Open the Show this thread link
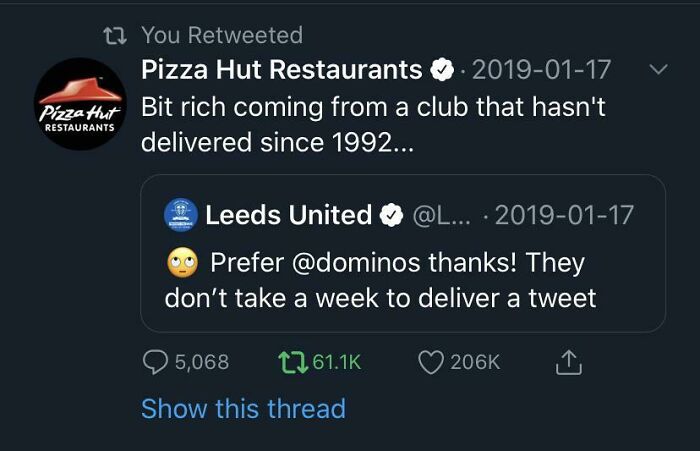This screenshot has width=700, height=451. pyautogui.click(x=243, y=409)
